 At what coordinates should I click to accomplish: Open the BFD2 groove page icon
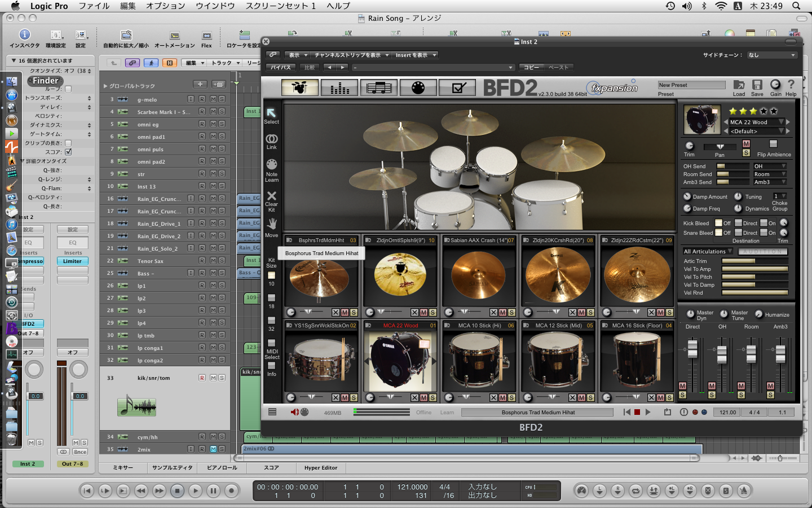click(x=378, y=87)
